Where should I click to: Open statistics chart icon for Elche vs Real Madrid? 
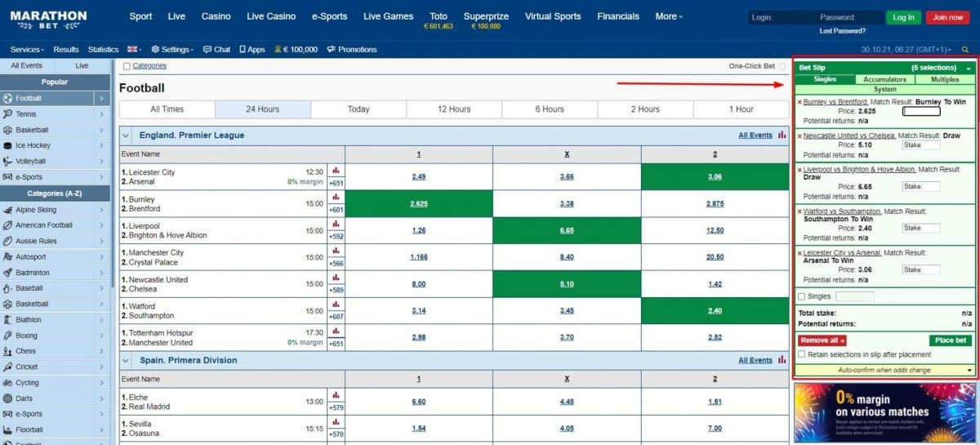point(336,395)
